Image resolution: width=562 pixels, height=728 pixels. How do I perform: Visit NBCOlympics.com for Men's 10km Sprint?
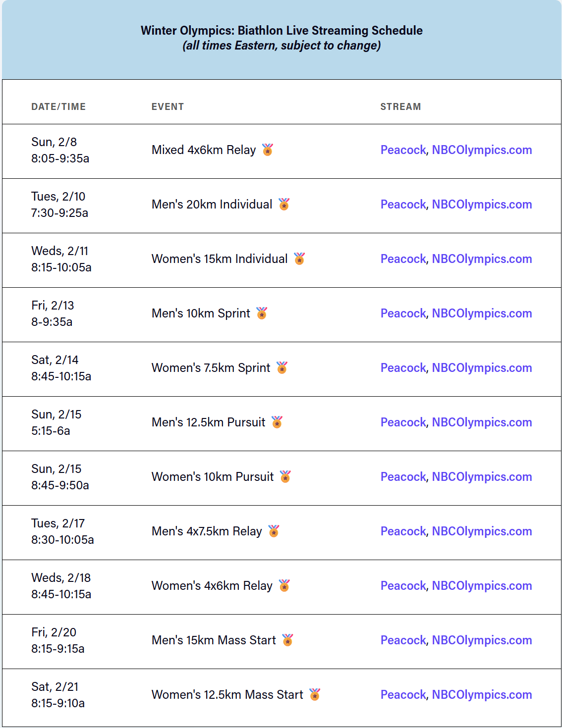482,313
